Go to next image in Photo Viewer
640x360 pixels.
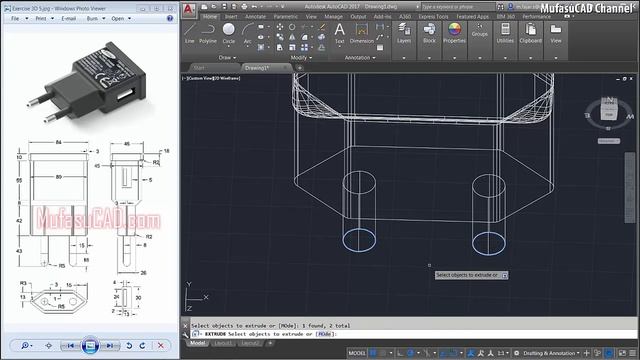point(109,346)
